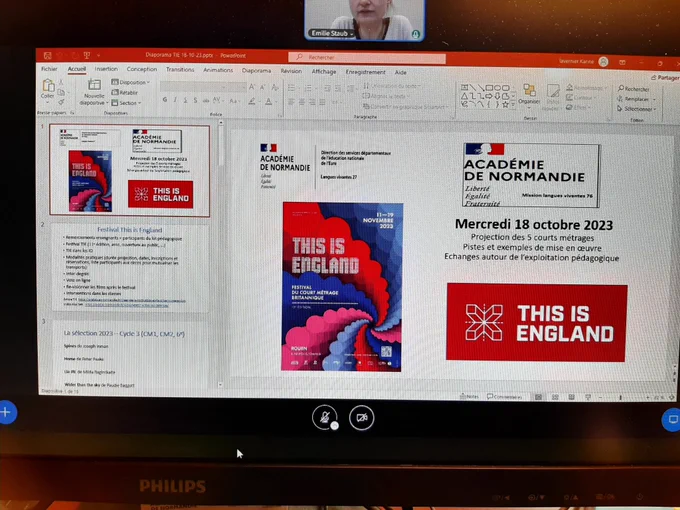Click the bulleted list icon

292,88
